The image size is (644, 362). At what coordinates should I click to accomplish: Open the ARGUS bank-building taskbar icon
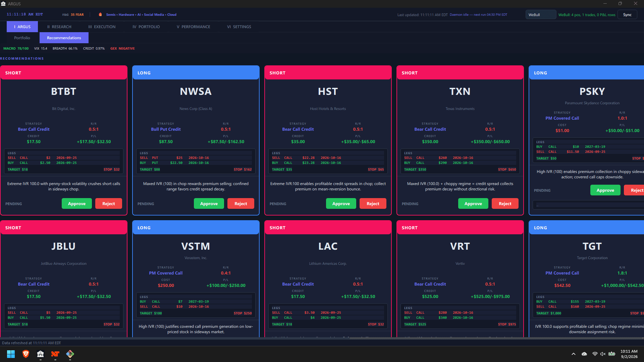[41, 354]
